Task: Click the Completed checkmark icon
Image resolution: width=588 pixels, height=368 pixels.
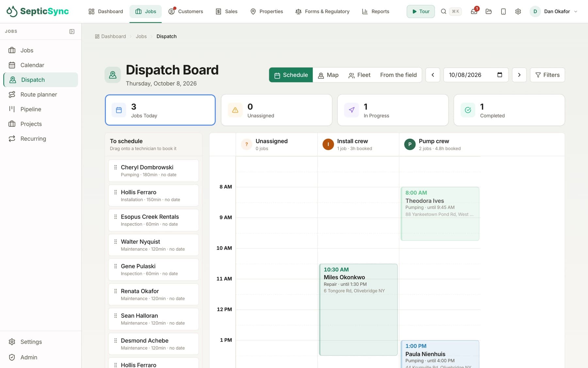Action: 468,110
